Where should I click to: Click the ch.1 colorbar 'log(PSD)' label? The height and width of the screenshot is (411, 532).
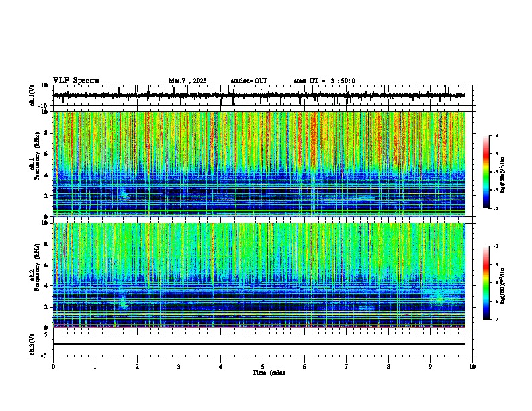pos(503,175)
